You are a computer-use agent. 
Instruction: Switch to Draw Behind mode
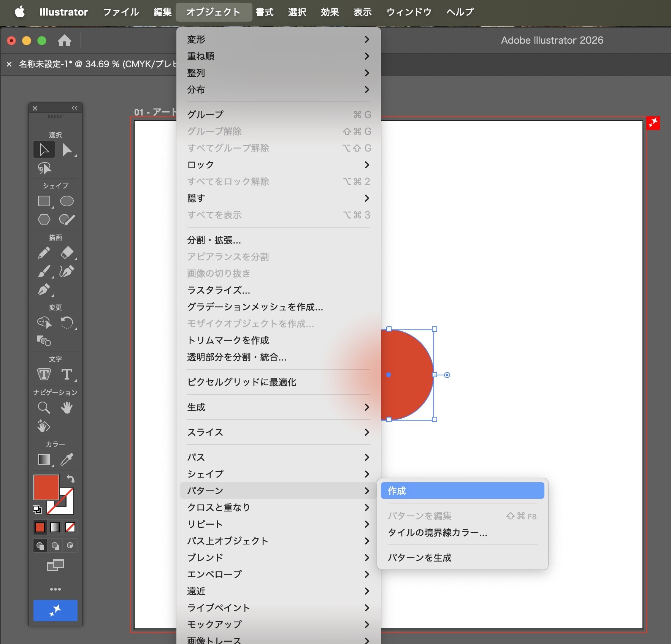coord(55,546)
